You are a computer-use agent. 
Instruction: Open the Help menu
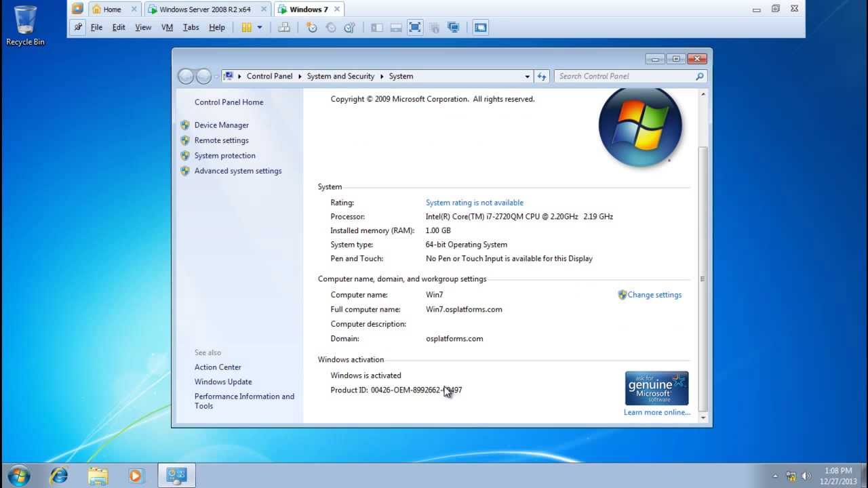point(217,27)
